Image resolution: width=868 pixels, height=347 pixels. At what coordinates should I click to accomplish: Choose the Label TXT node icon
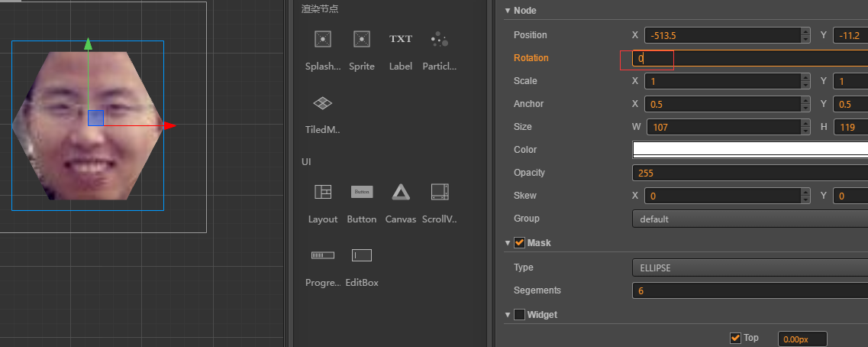(x=401, y=39)
